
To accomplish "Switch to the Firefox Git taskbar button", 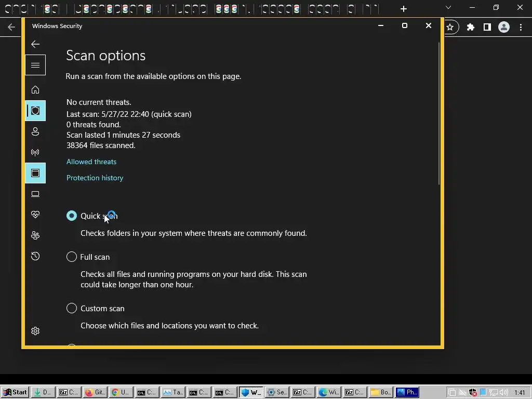I will [95, 392].
